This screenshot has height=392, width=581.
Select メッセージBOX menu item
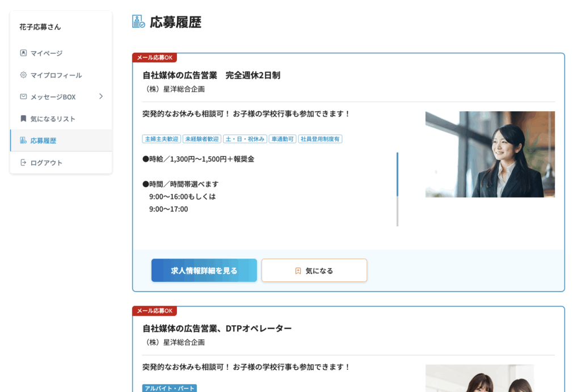[x=61, y=97]
